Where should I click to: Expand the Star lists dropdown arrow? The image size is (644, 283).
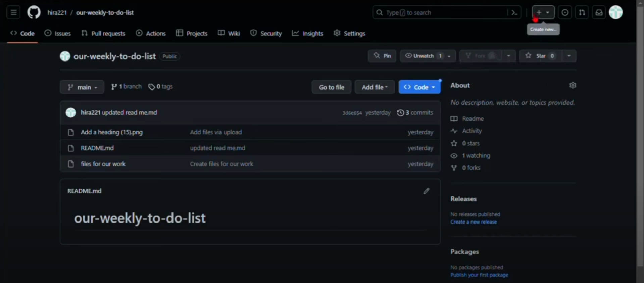pos(569,56)
